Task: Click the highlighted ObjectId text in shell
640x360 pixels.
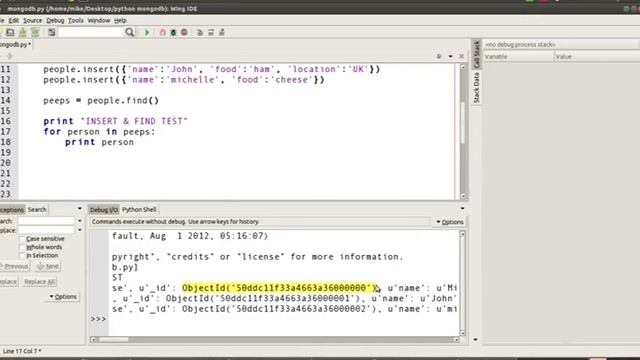Action: click(x=279, y=288)
